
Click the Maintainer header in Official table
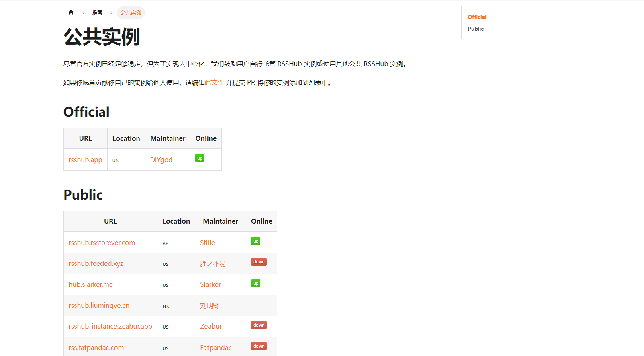click(168, 138)
